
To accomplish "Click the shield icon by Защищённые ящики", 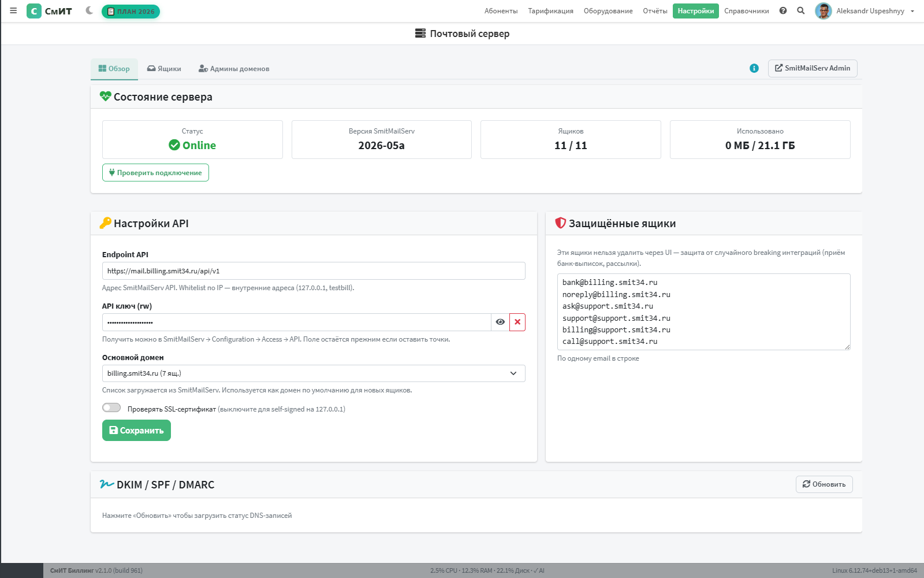I will click(560, 223).
